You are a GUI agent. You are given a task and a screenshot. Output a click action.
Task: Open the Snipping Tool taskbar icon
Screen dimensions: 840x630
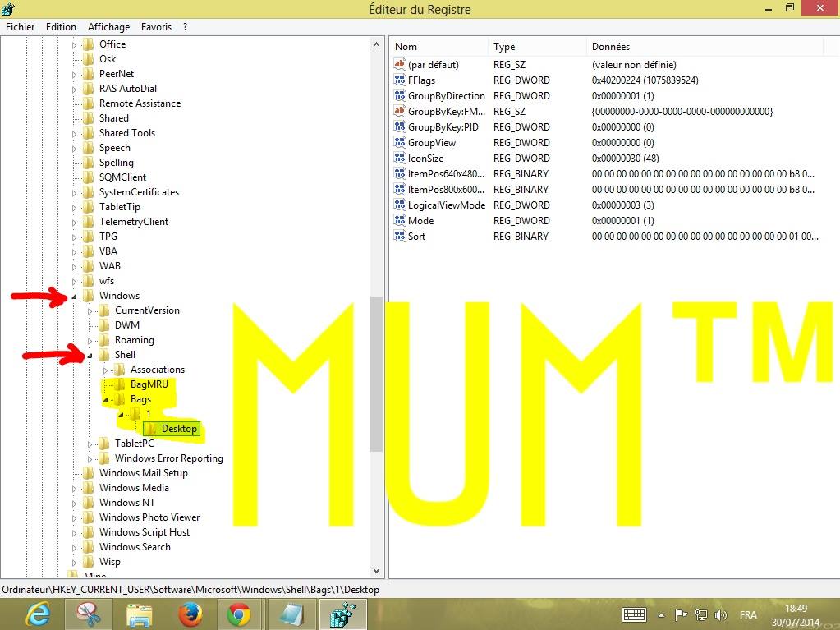coord(89,614)
